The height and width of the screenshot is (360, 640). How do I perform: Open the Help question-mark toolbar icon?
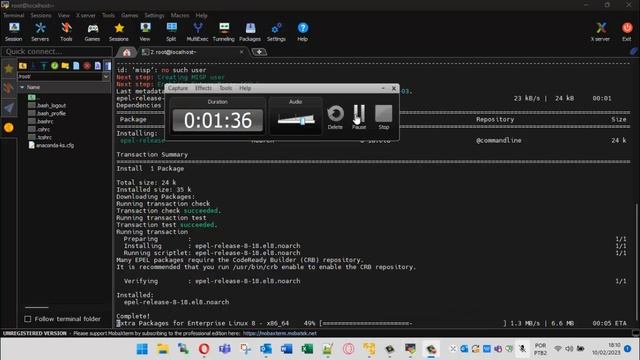(302, 32)
